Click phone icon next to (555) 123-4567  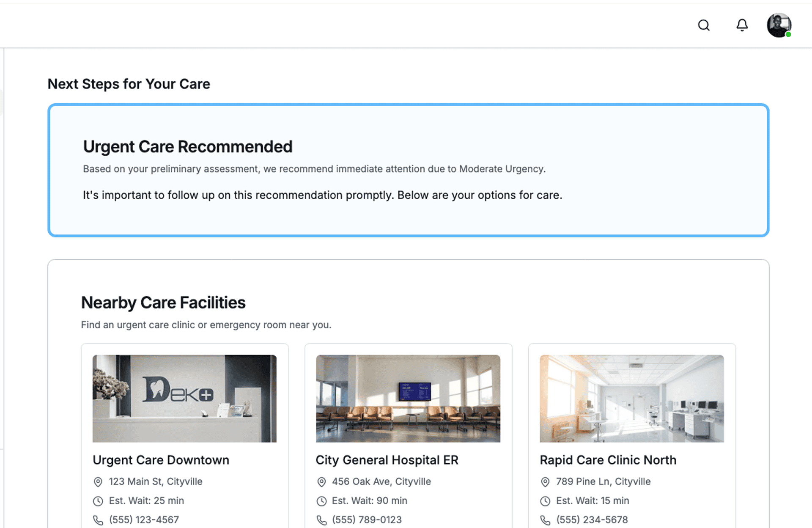tap(98, 520)
